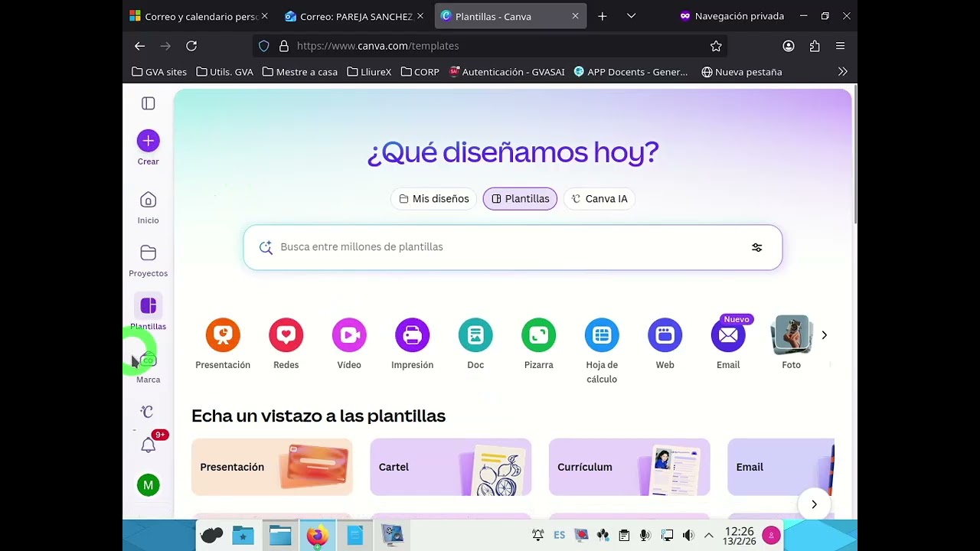Open Utils. GVA bookmark folder
The width and height of the screenshot is (980, 551).
[225, 72]
